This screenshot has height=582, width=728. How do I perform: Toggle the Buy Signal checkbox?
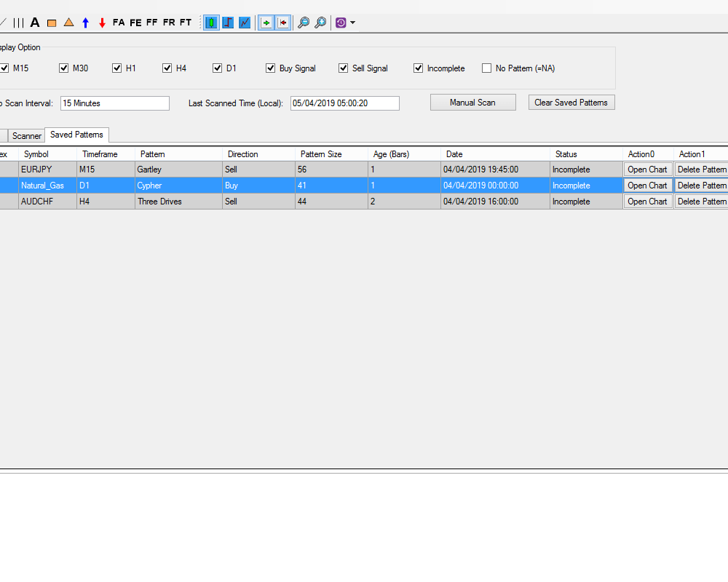pos(271,68)
